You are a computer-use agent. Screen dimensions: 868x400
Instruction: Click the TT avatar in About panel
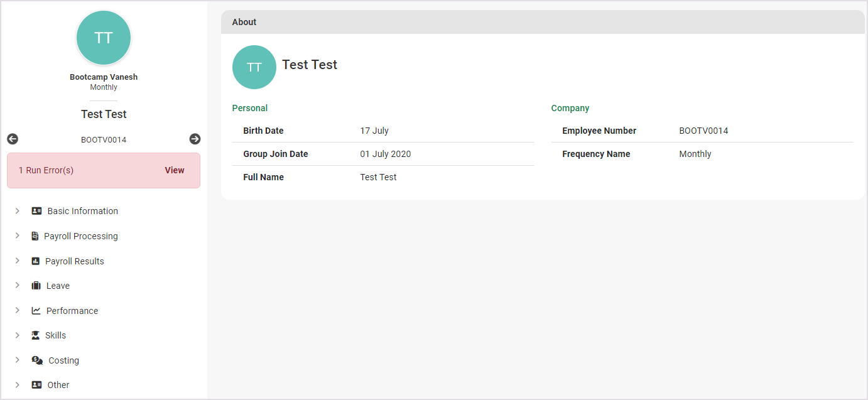coord(254,67)
